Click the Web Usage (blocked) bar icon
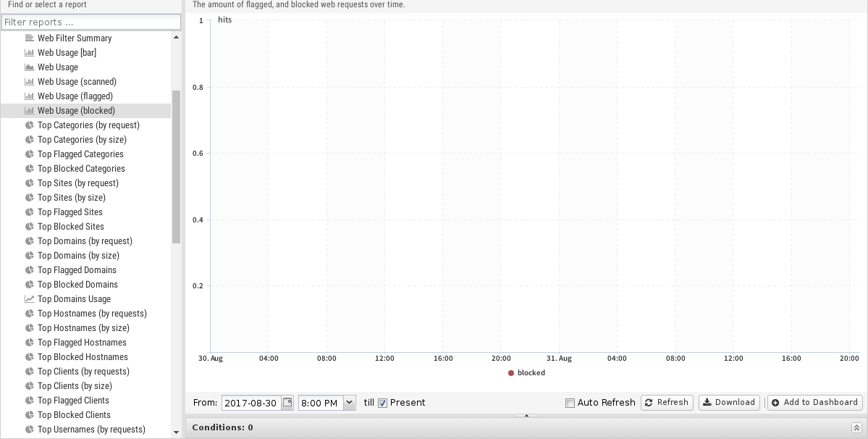868x439 pixels. click(30, 111)
